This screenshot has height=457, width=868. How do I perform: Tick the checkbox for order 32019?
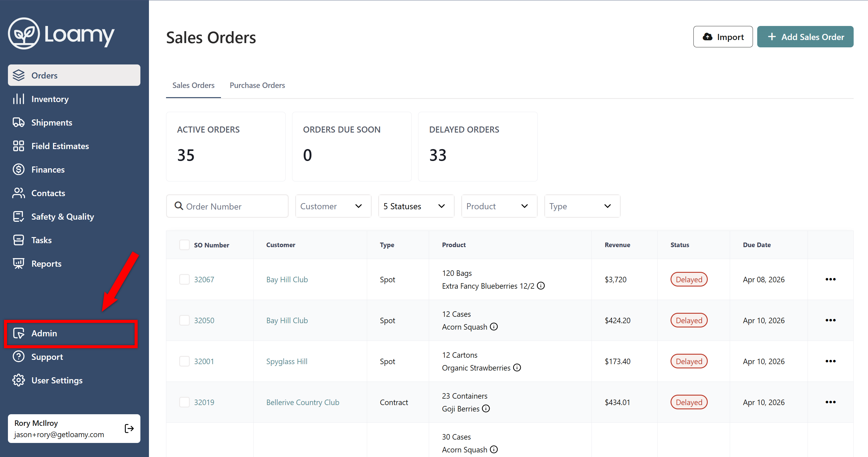184,402
